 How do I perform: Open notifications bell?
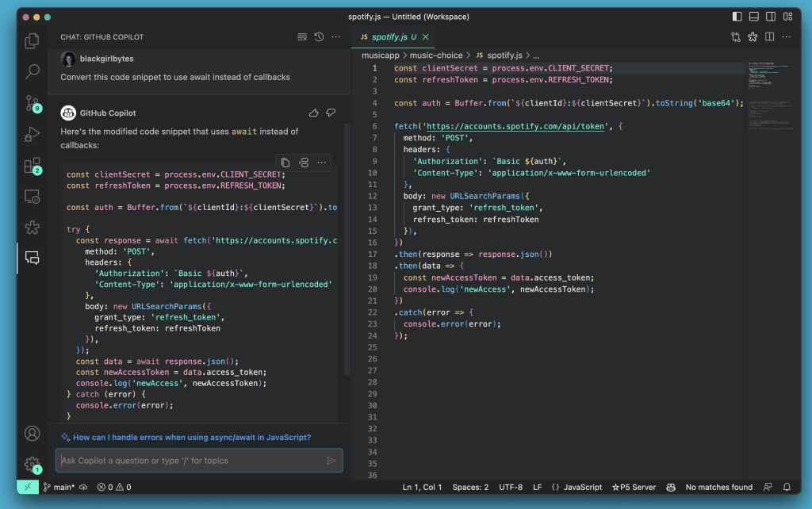click(787, 488)
